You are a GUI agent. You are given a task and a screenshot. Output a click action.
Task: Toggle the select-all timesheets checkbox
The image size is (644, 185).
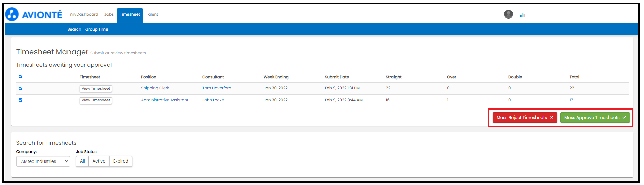[21, 77]
